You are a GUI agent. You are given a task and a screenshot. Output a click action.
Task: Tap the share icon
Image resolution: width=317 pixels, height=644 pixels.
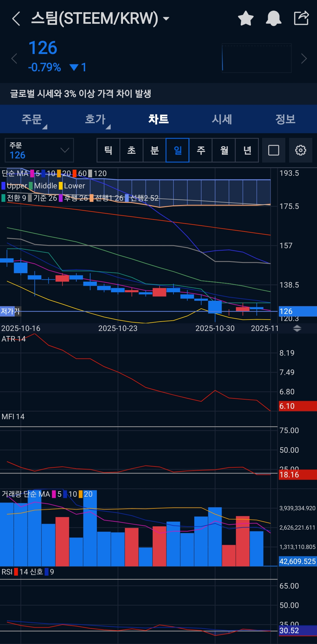pos(301,18)
